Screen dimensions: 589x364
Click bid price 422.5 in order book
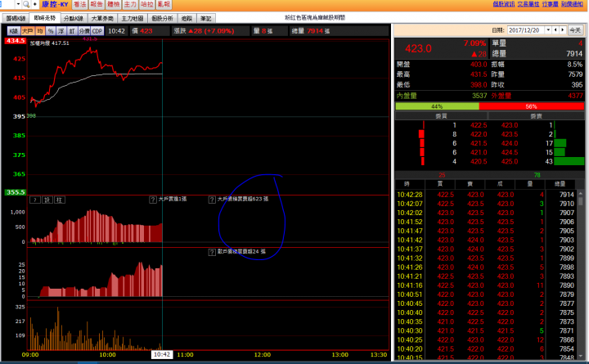click(x=479, y=125)
